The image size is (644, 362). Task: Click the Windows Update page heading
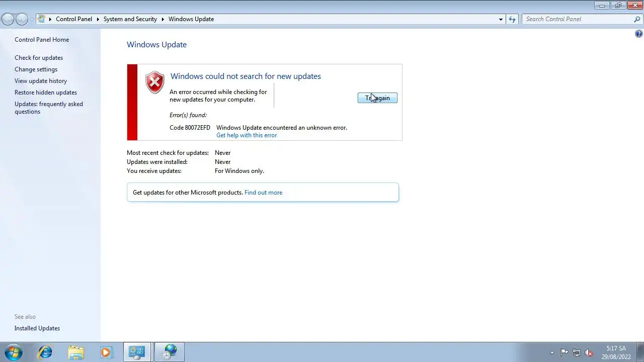(x=156, y=44)
